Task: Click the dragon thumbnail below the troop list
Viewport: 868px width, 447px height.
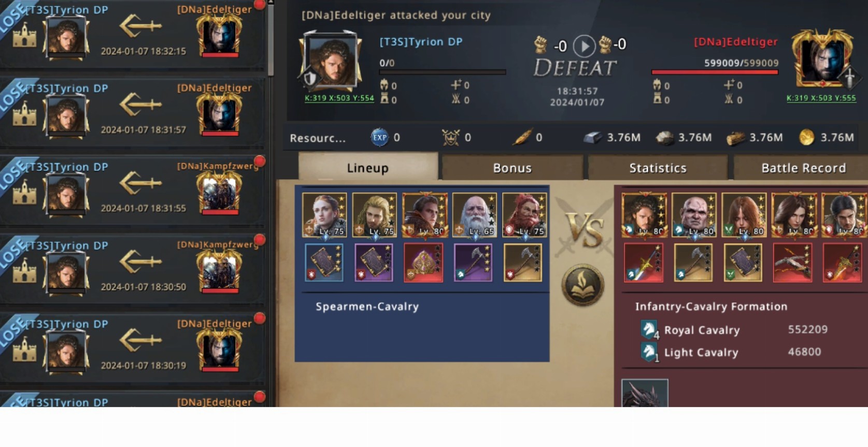Action: click(x=645, y=393)
